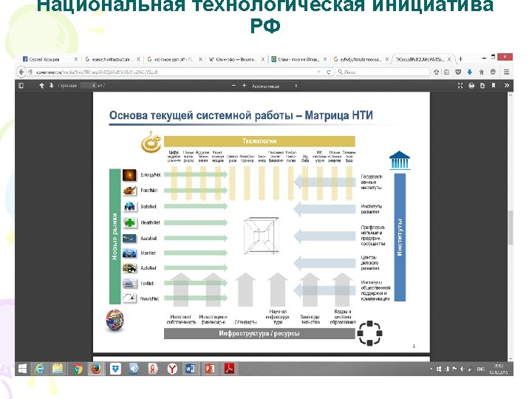This screenshot has height=399, width=532.
Task: Edit the PDF page number field
Action: (x=89, y=86)
